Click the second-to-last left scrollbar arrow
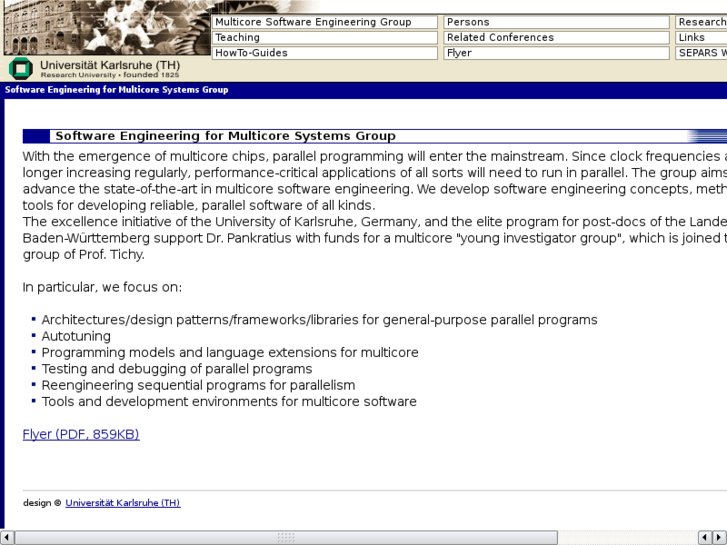Image resolution: width=727 pixels, height=545 pixels. click(x=705, y=537)
